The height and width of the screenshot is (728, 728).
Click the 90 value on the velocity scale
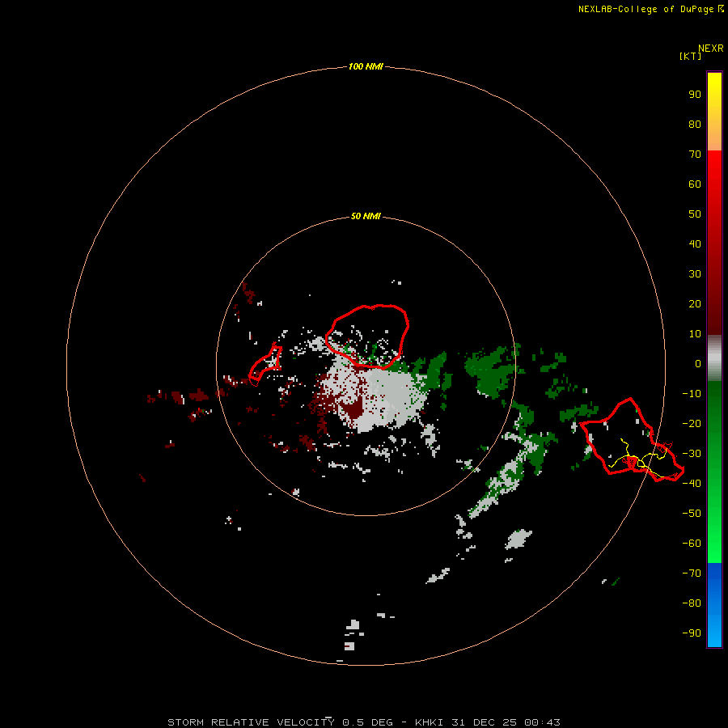coord(695,95)
